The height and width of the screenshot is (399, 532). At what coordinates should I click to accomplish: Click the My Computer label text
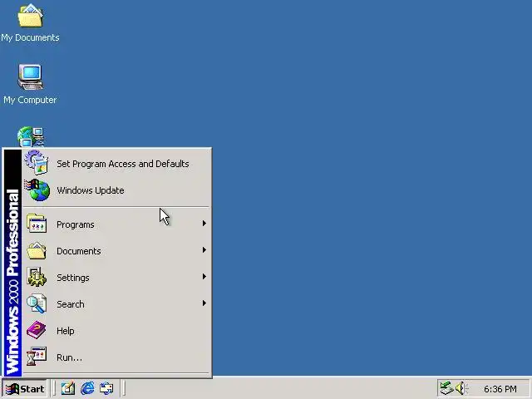pos(30,100)
